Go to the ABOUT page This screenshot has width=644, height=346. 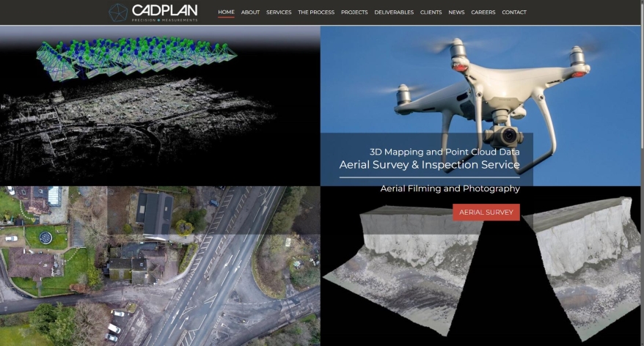click(x=250, y=12)
